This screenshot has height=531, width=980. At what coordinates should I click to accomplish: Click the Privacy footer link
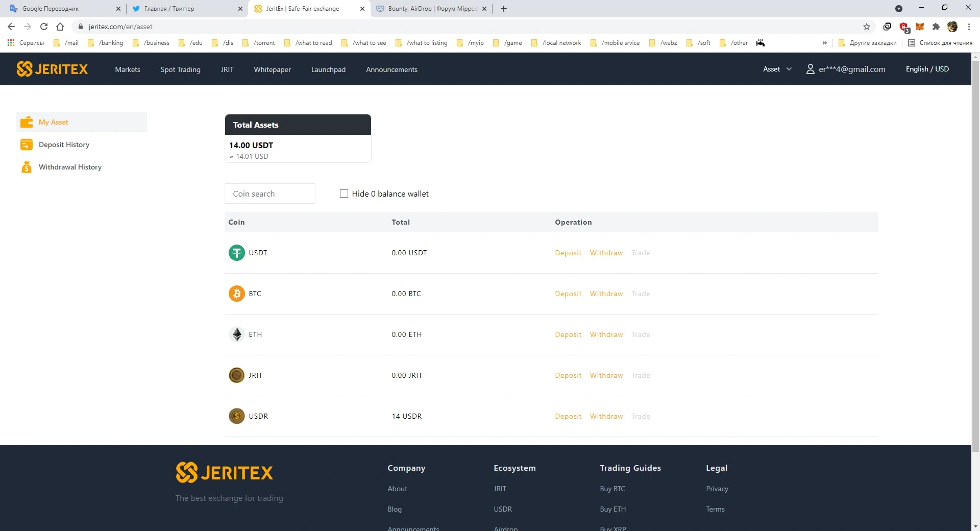click(717, 489)
